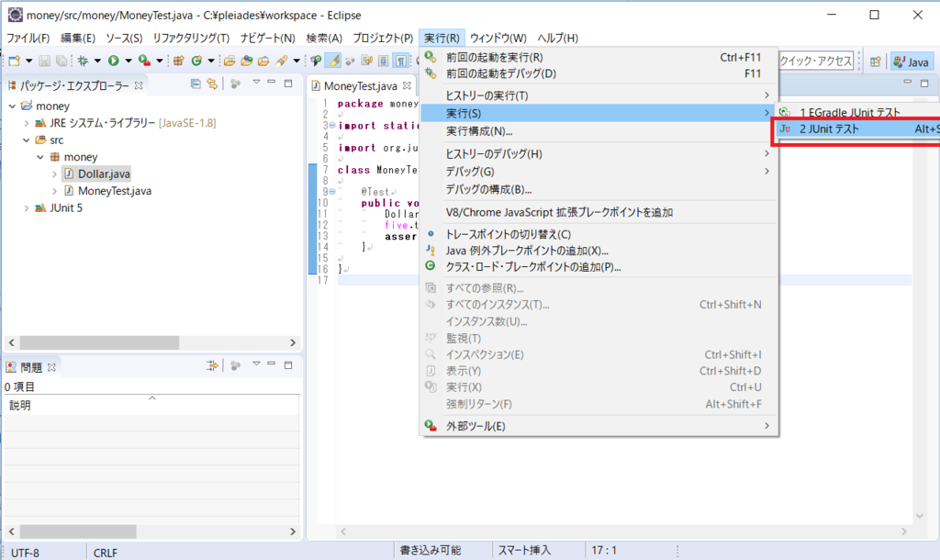Minimize the 問題 problems view
The width and height of the screenshot is (940, 560).
point(272,364)
